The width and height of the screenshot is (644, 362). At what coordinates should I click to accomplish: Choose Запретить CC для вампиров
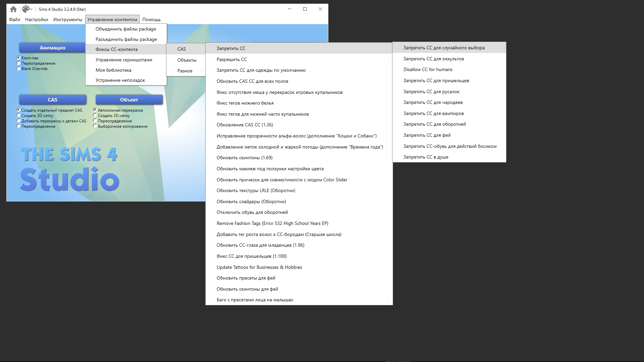[x=433, y=113]
